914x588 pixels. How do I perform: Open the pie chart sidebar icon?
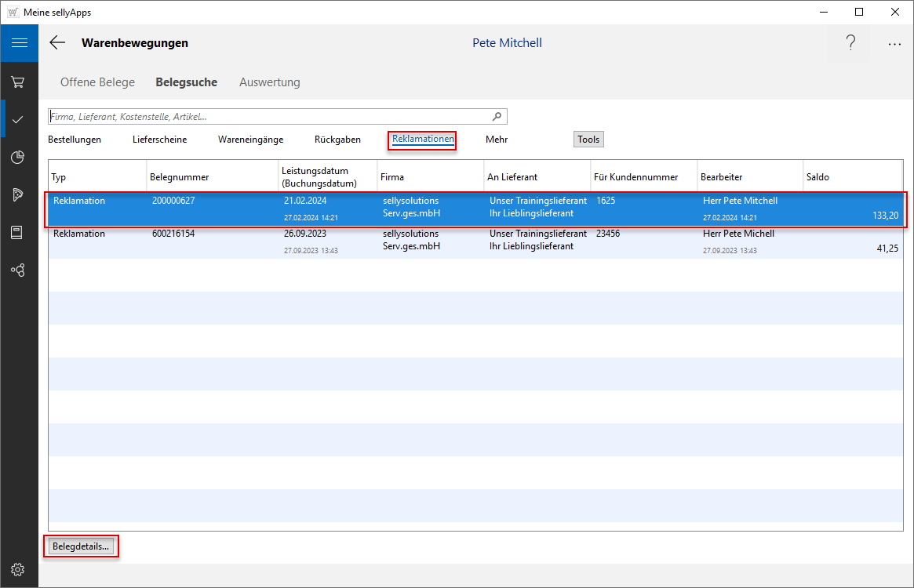point(19,158)
